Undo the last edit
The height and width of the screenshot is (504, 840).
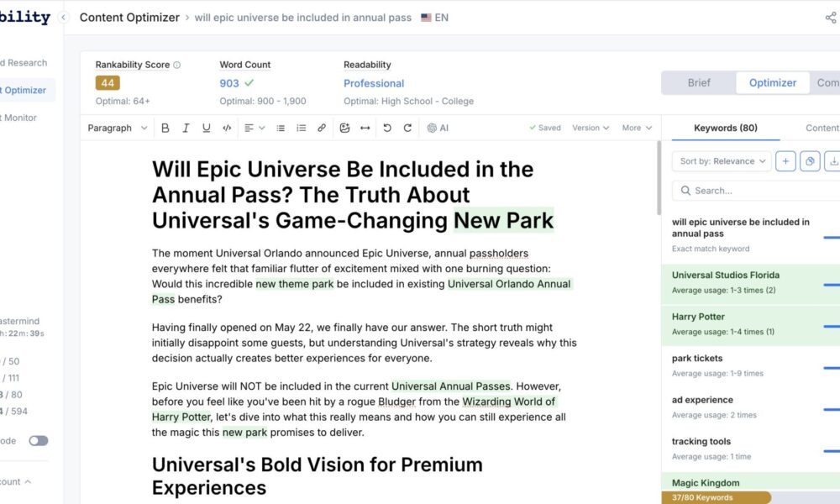coord(387,128)
